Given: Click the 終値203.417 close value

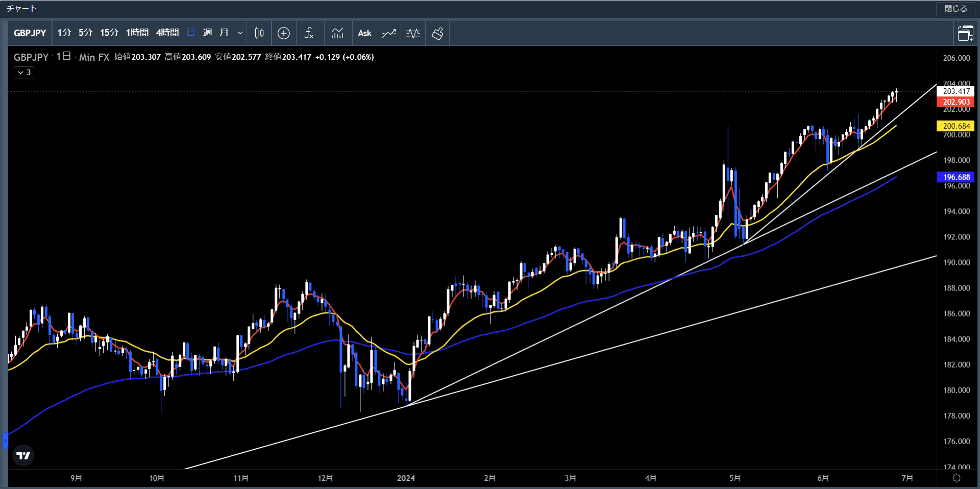Looking at the screenshot, I should [x=288, y=57].
